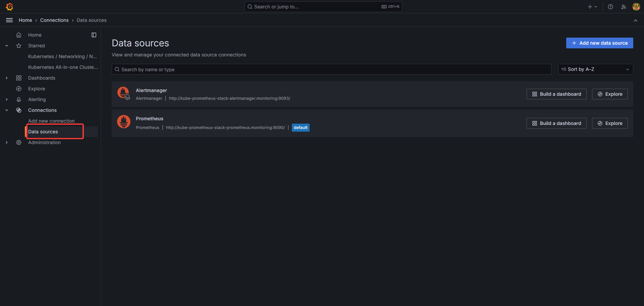Screen dimensions: 644x306
Task: Click the Alerting bell icon in sidebar
Action: tap(19, 99)
